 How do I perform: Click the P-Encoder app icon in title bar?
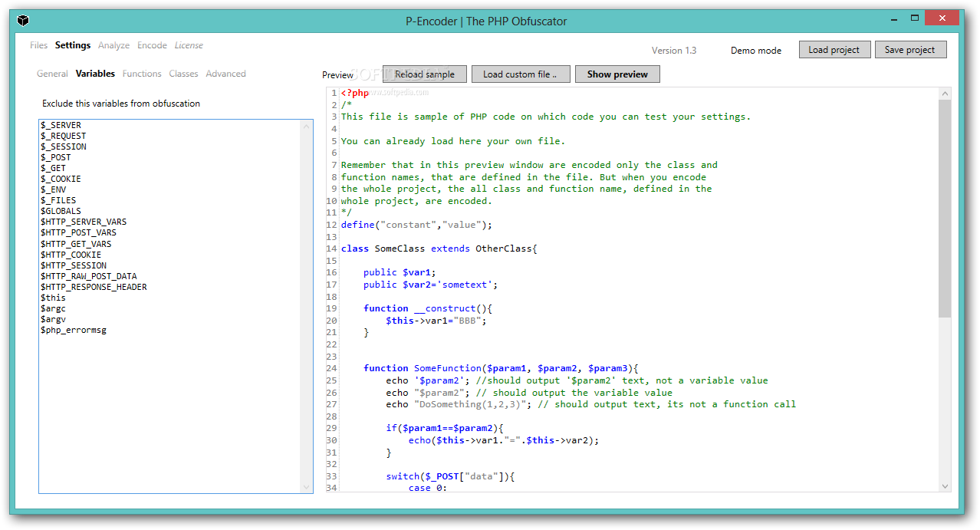click(24, 21)
